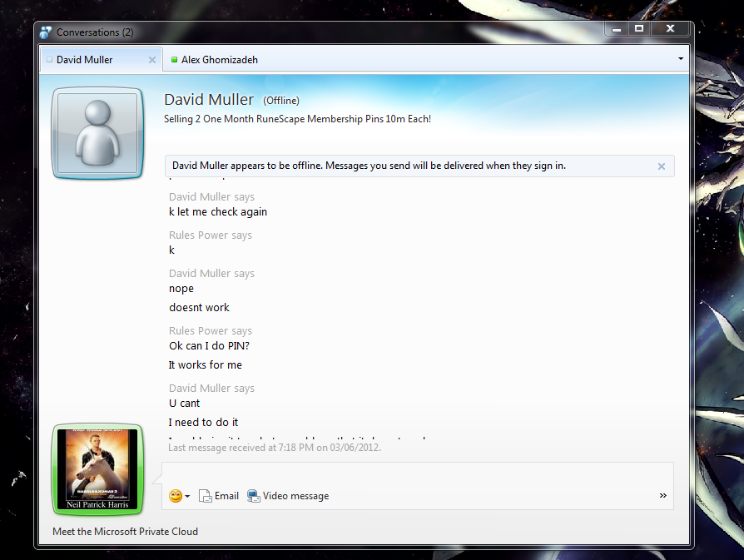Click the message 'U cant'
Image resolution: width=744 pixels, height=560 pixels.
pos(185,404)
